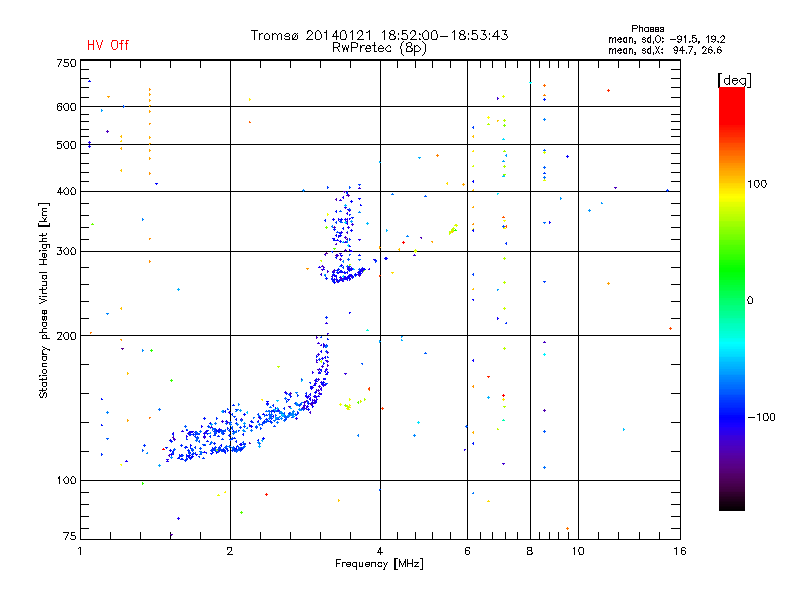Click the height axis tick label 100
This screenshot has height=600, width=800.
[x=66, y=480]
